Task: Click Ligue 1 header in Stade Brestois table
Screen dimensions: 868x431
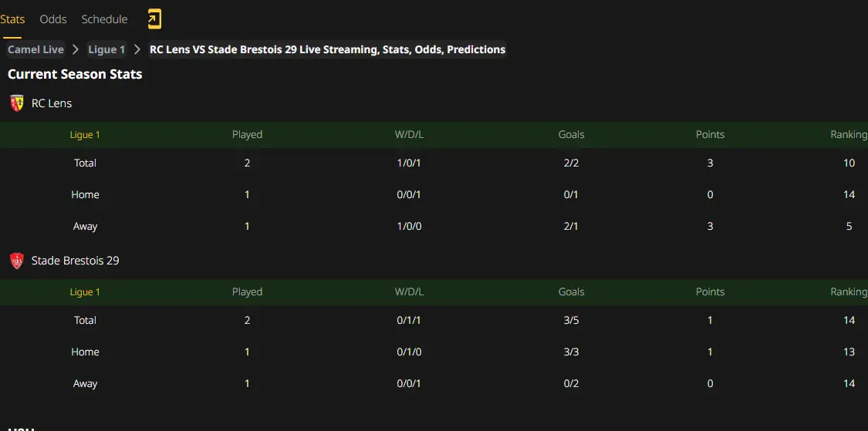Action: tap(85, 292)
